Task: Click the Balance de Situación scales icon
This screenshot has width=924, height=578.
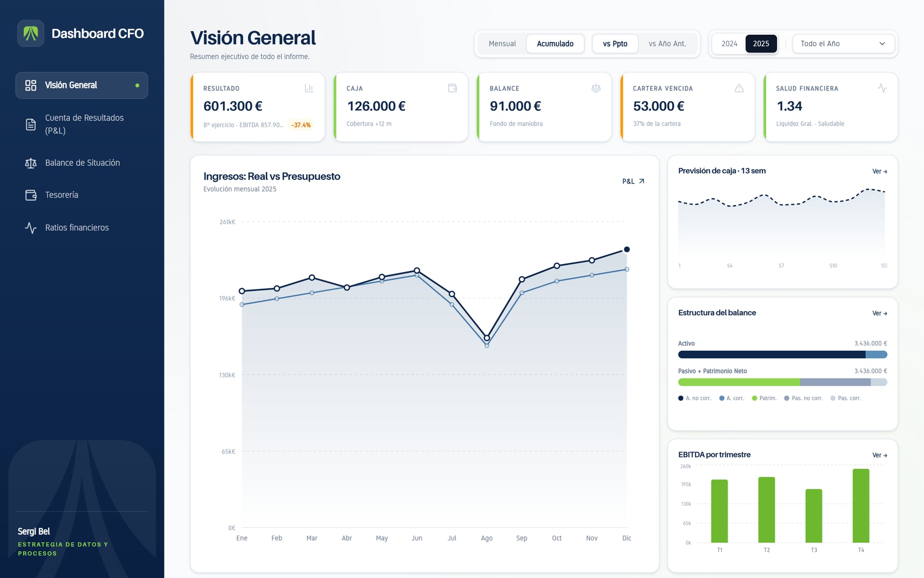Action: pyautogui.click(x=31, y=163)
